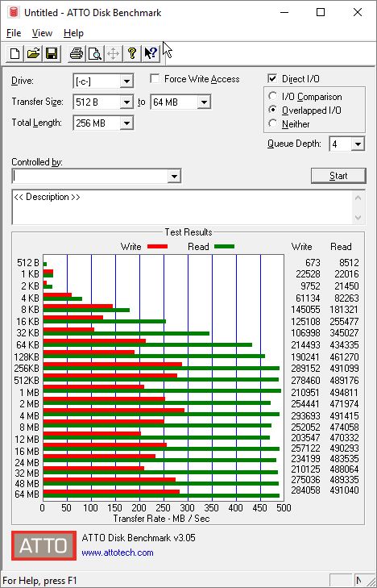This screenshot has height=588, width=377.
Task: Click the read value 494811
Action: 344,393
